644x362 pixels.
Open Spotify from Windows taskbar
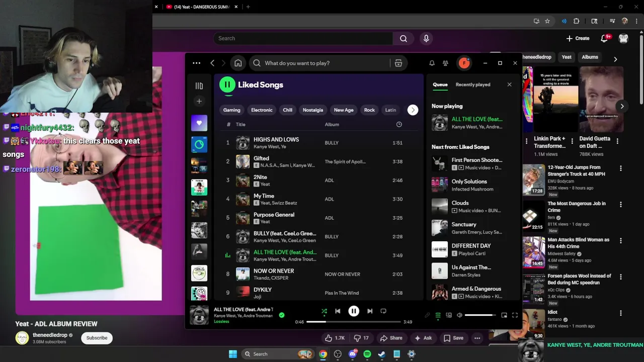coord(367,354)
